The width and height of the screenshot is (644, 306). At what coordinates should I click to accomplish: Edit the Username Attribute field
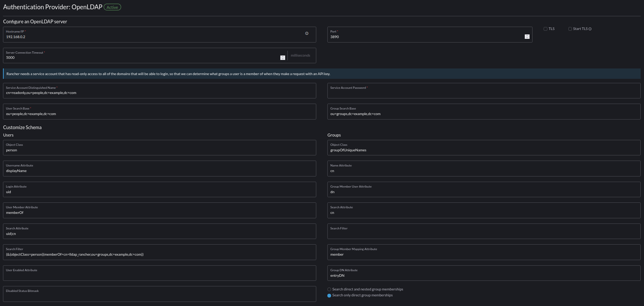pos(160,168)
